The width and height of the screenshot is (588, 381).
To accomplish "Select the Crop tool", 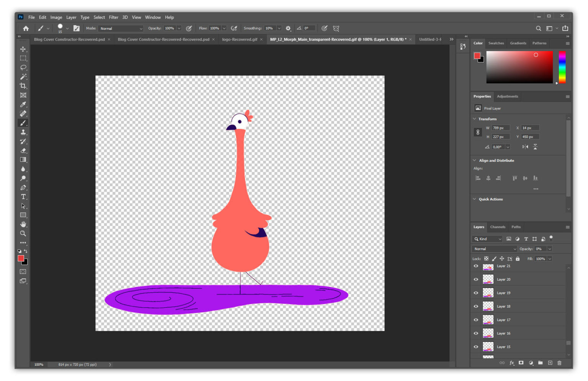I will (x=23, y=86).
